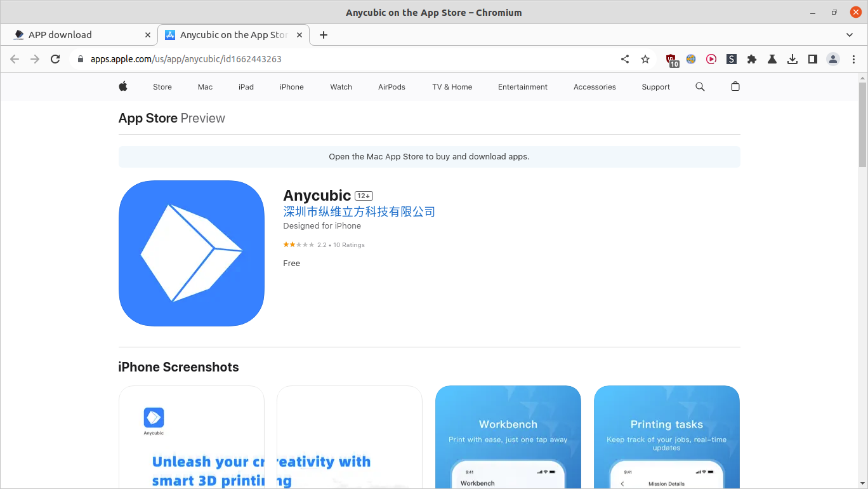Go back to the previous page
Viewport: 868px width, 489px height.
point(15,59)
